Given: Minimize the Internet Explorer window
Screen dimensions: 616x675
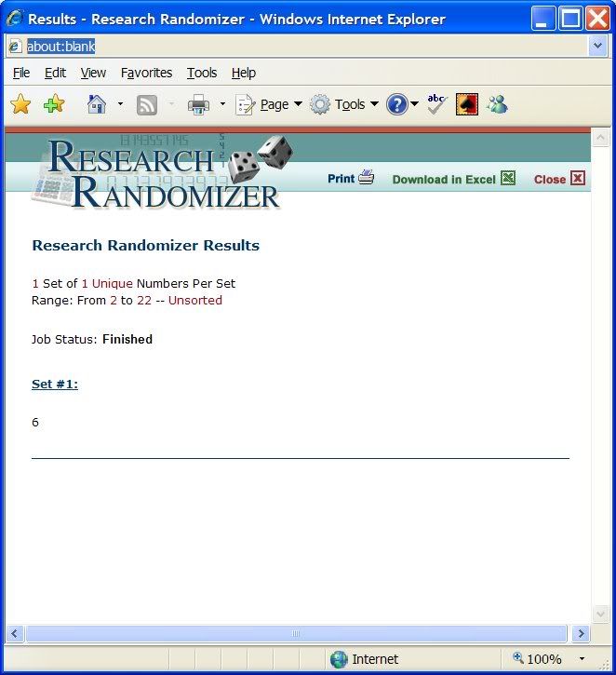Looking at the screenshot, I should point(542,19).
